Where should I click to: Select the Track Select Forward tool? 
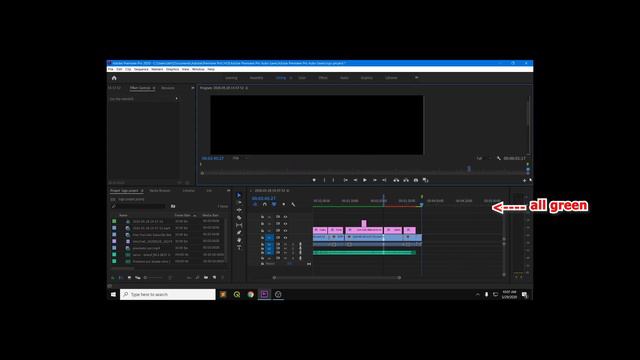(x=239, y=202)
